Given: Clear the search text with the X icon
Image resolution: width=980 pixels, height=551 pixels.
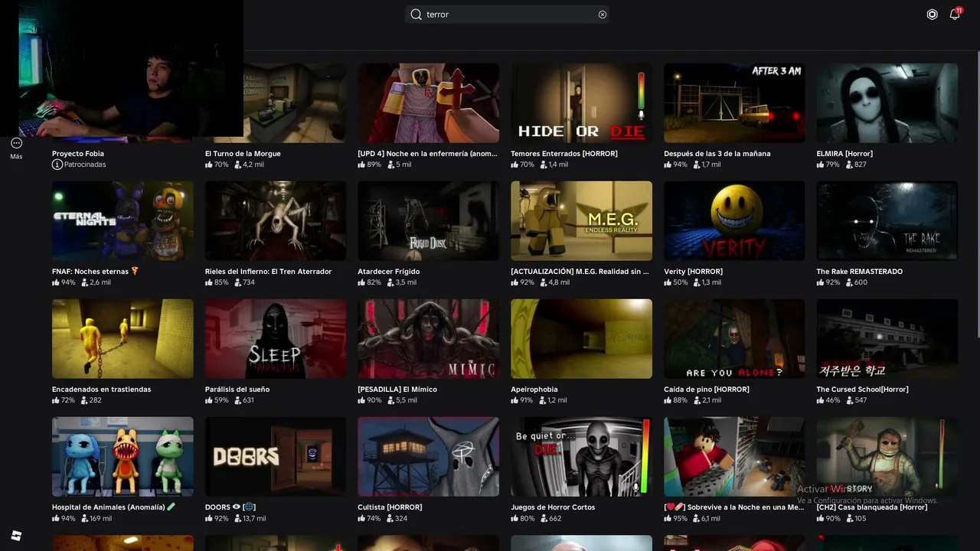Looking at the screenshot, I should tap(603, 15).
